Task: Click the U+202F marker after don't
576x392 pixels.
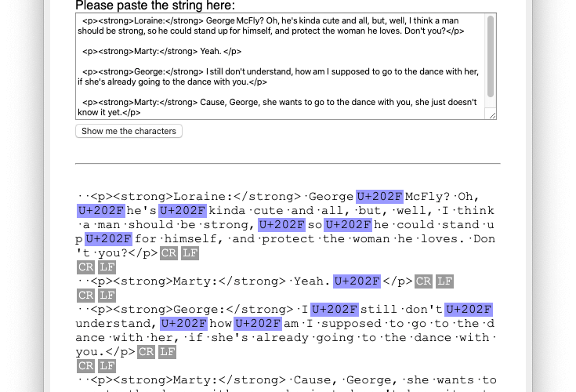Action: tap(469, 310)
